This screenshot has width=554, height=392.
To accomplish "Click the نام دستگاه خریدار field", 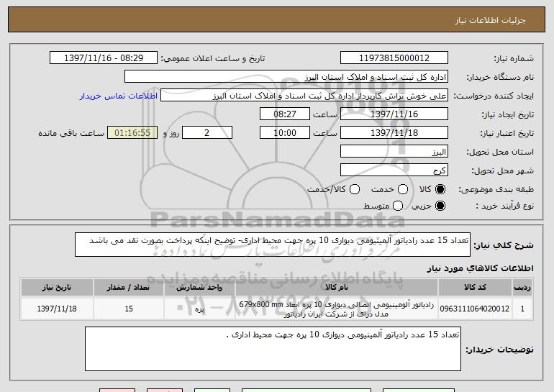I will point(286,77).
